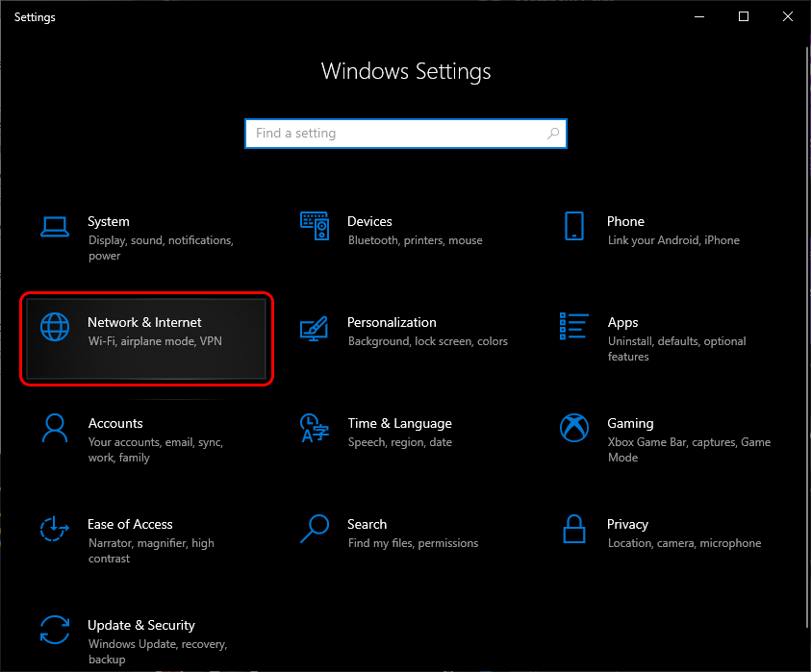
Task: Select the Phone icon
Action: [574, 226]
